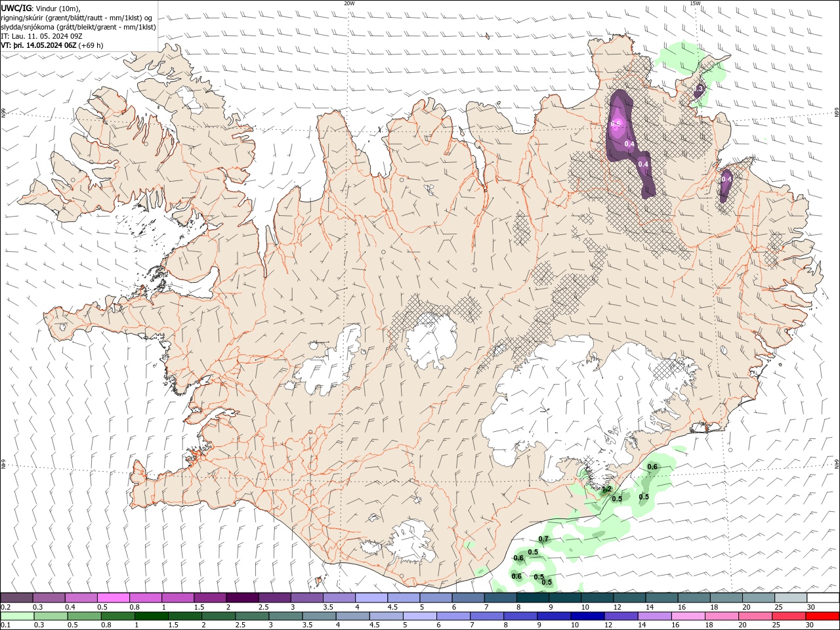Click the '0.6' value inside the pink snow area
The width and height of the screenshot is (840, 630).
[616, 123]
